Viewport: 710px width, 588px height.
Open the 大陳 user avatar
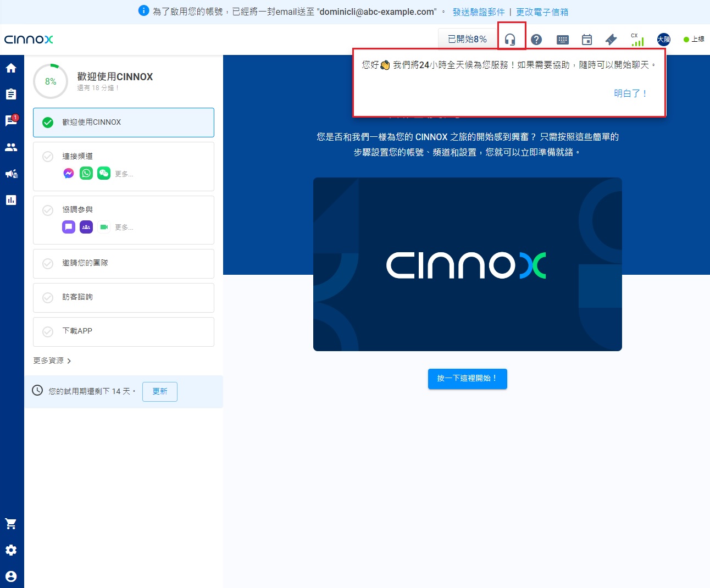pyautogui.click(x=664, y=40)
